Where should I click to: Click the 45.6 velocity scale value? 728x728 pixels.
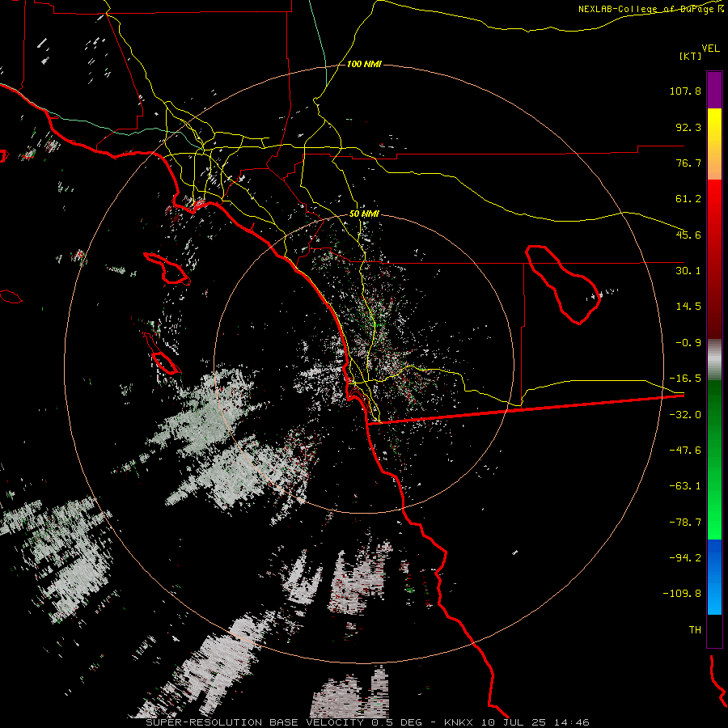688,235
